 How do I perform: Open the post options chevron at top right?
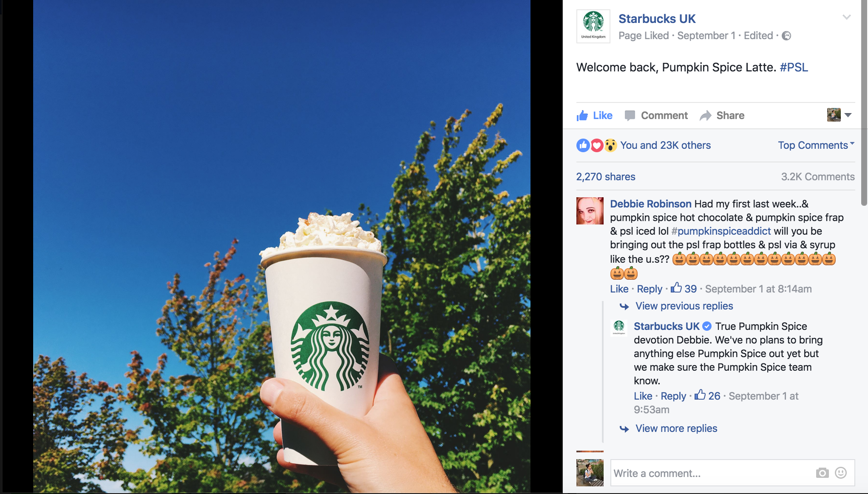click(847, 17)
